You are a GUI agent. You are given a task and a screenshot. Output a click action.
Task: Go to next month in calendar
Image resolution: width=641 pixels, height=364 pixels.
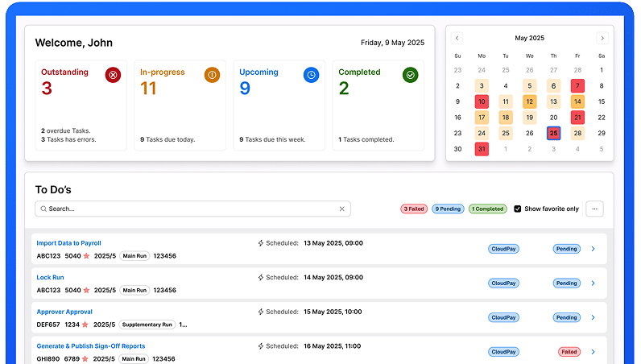[x=602, y=38]
